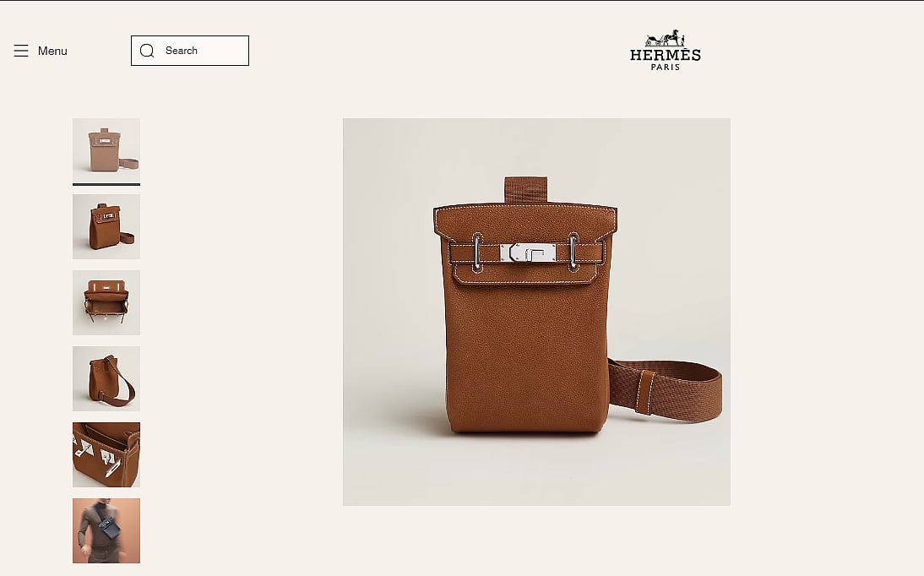
Task: Focus the Search input field
Action: pyautogui.click(x=190, y=51)
